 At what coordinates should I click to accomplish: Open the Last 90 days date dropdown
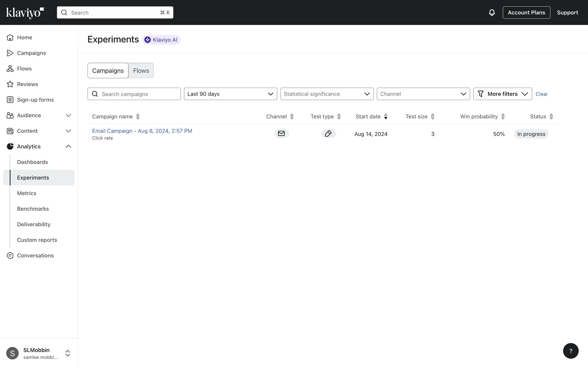click(230, 94)
